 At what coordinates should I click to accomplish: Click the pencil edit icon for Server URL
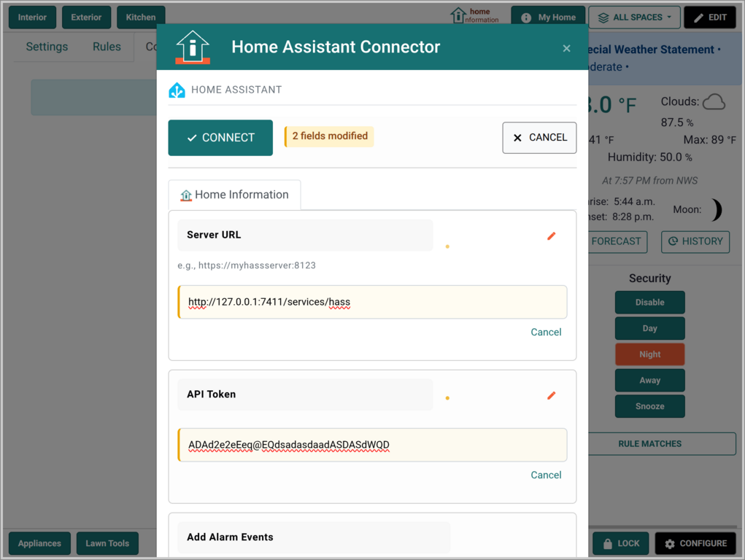point(551,236)
